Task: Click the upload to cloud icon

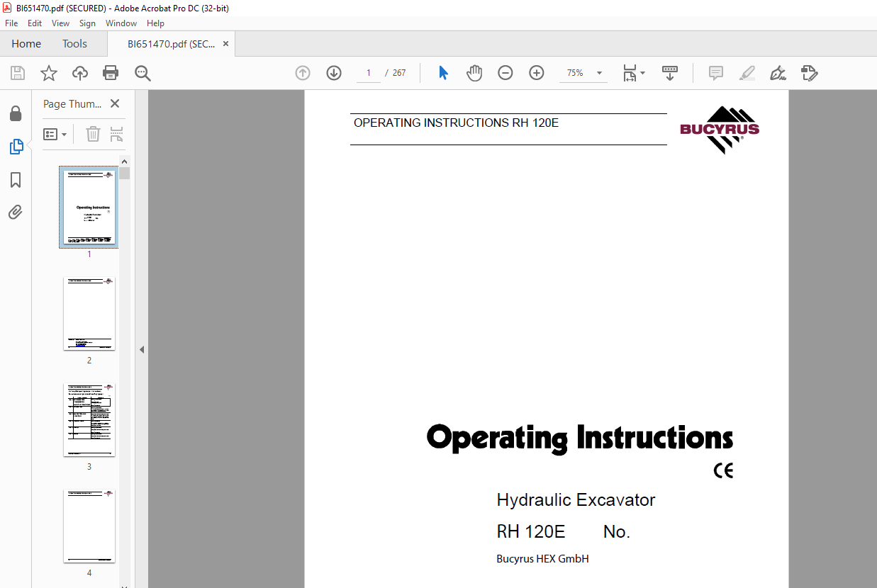Action: pyautogui.click(x=80, y=73)
